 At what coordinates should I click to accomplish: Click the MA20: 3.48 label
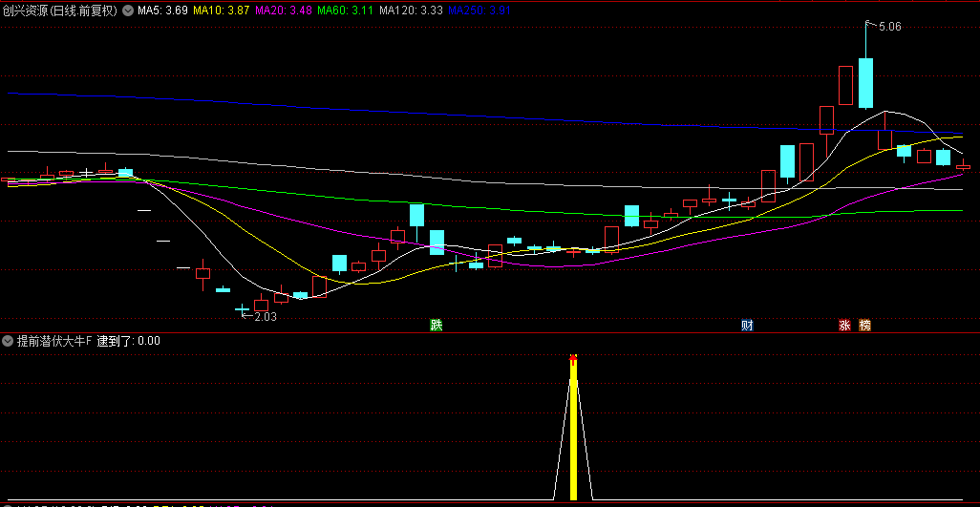[284, 11]
